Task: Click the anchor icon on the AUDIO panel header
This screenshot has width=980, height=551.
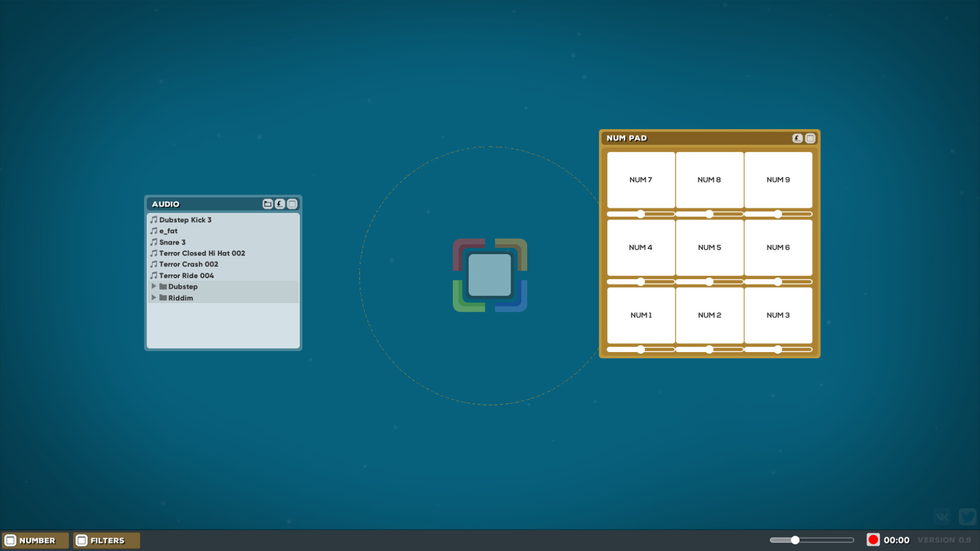Action: [x=280, y=204]
